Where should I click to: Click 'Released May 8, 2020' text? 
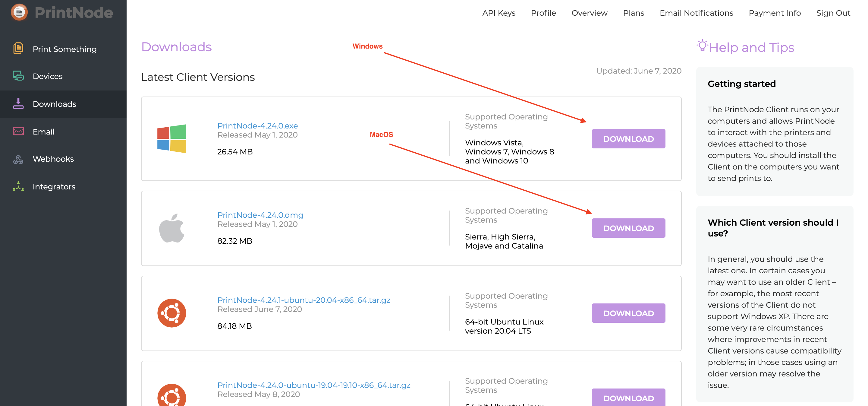pyautogui.click(x=259, y=394)
